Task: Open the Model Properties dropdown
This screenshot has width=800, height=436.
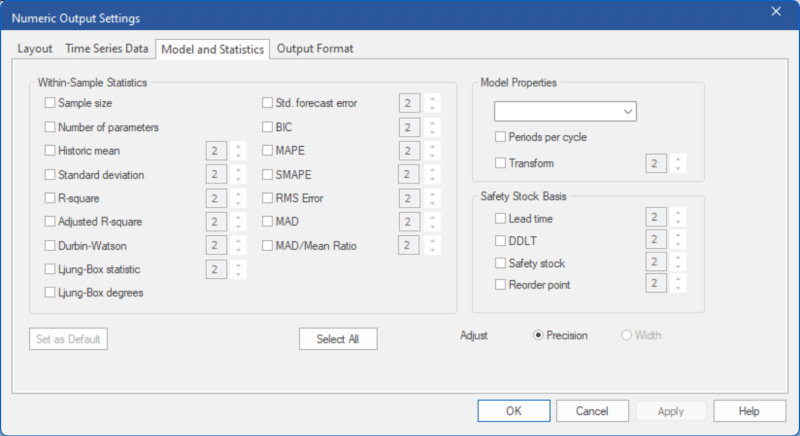Action: tap(565, 111)
